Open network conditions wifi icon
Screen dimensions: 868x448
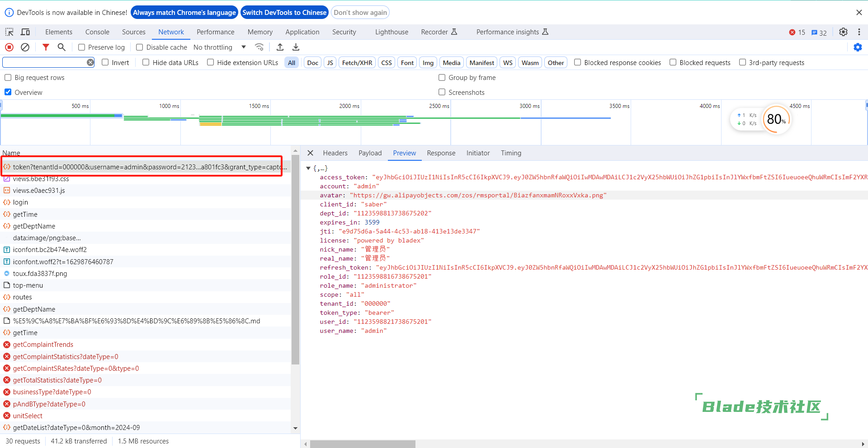259,47
